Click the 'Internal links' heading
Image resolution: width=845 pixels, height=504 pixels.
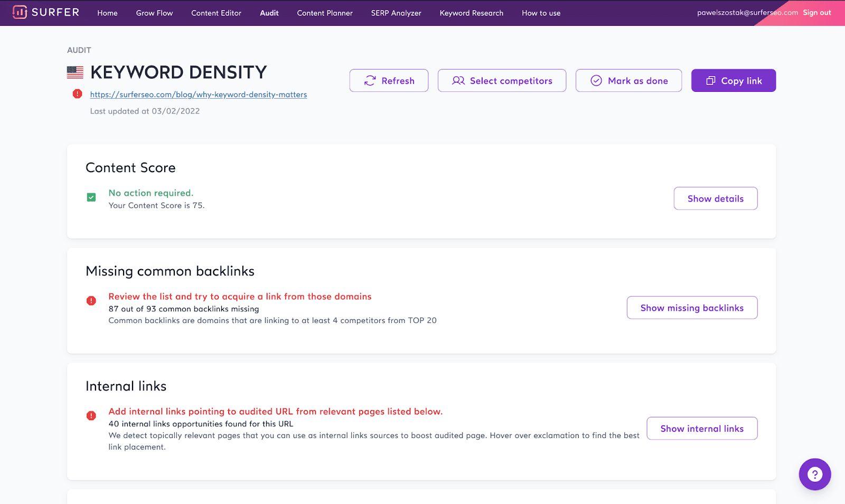[126, 386]
